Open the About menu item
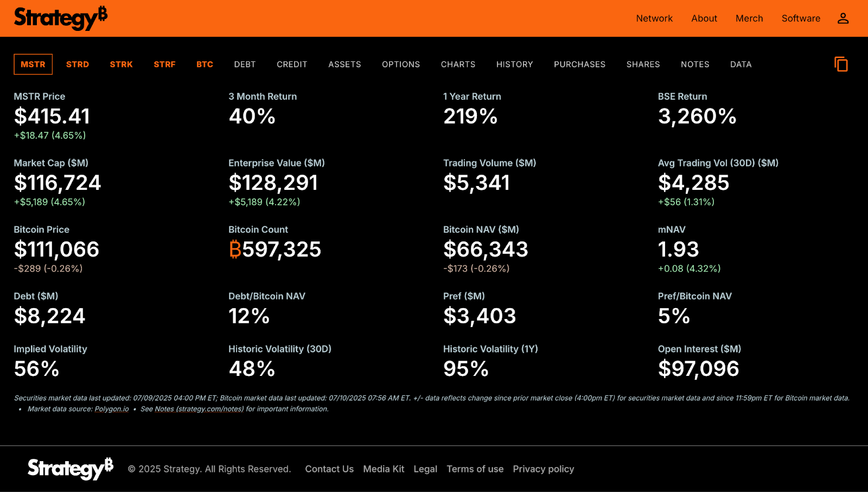This screenshot has height=492, width=868. 704,18
